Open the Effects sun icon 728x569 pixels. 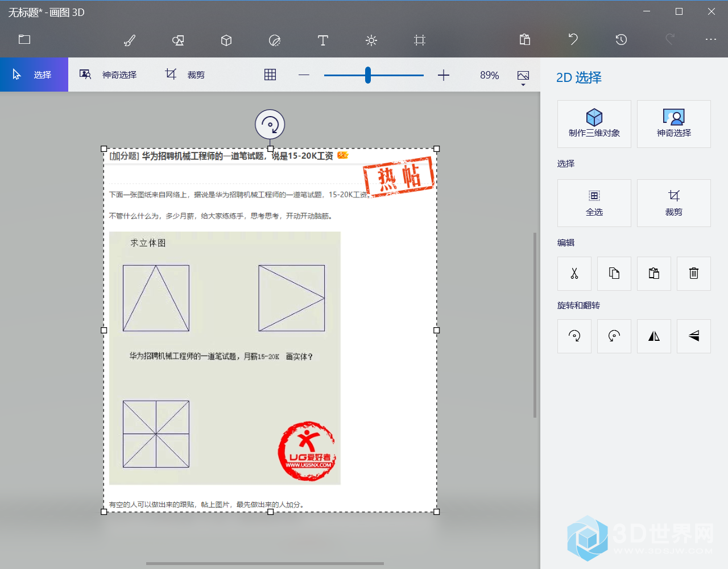tap(371, 40)
